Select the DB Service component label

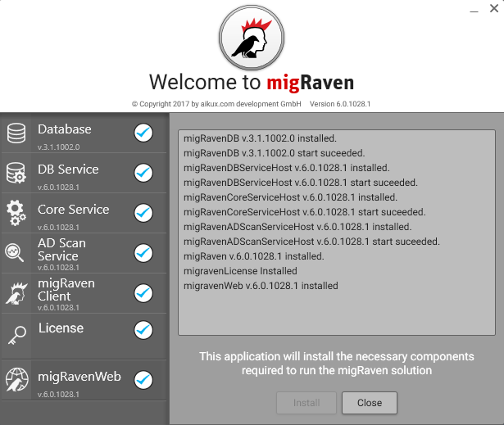click(68, 170)
